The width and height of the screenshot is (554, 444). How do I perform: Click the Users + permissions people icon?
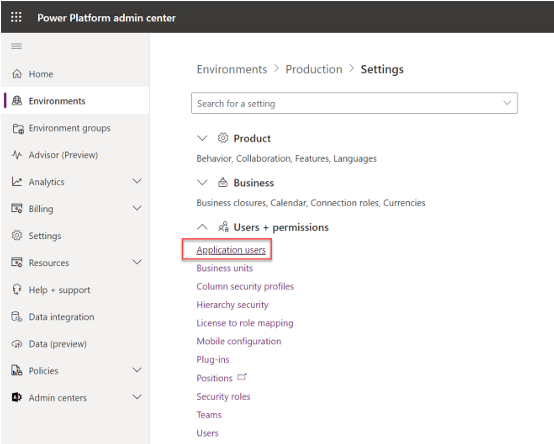pyautogui.click(x=223, y=226)
